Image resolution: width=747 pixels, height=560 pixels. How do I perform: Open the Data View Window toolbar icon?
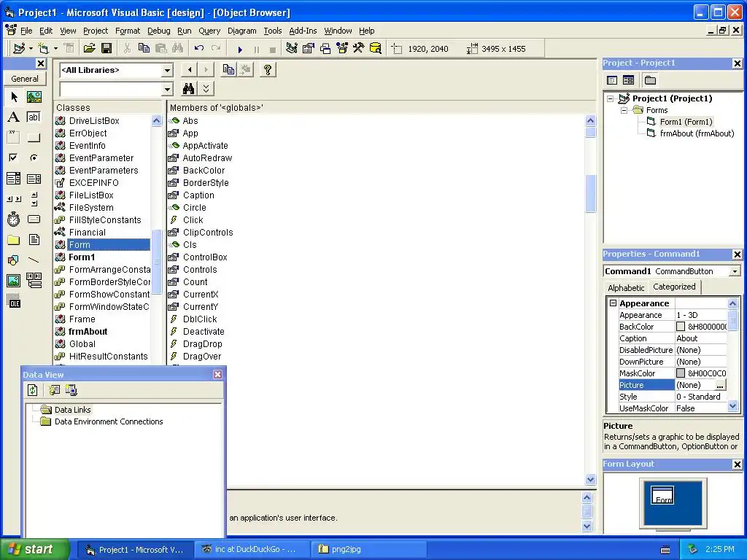click(376, 49)
